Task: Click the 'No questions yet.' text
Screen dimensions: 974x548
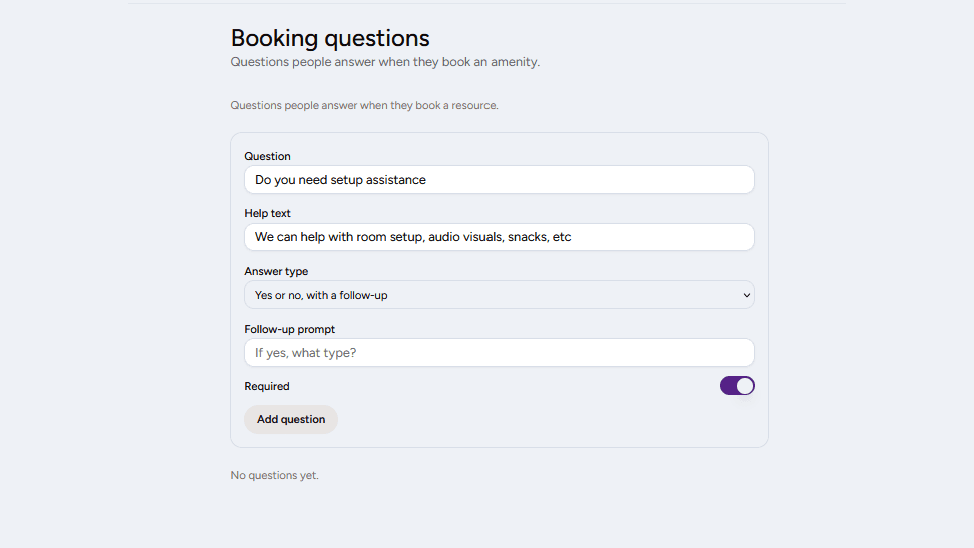Action: pyautogui.click(x=275, y=475)
